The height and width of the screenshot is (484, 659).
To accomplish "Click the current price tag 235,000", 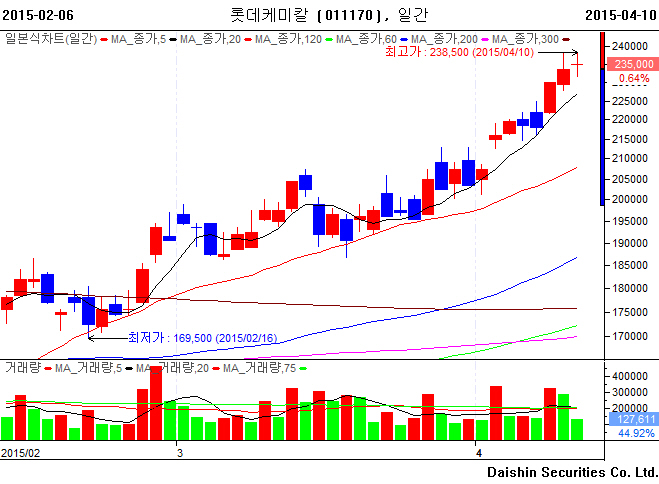I will pyautogui.click(x=631, y=64).
